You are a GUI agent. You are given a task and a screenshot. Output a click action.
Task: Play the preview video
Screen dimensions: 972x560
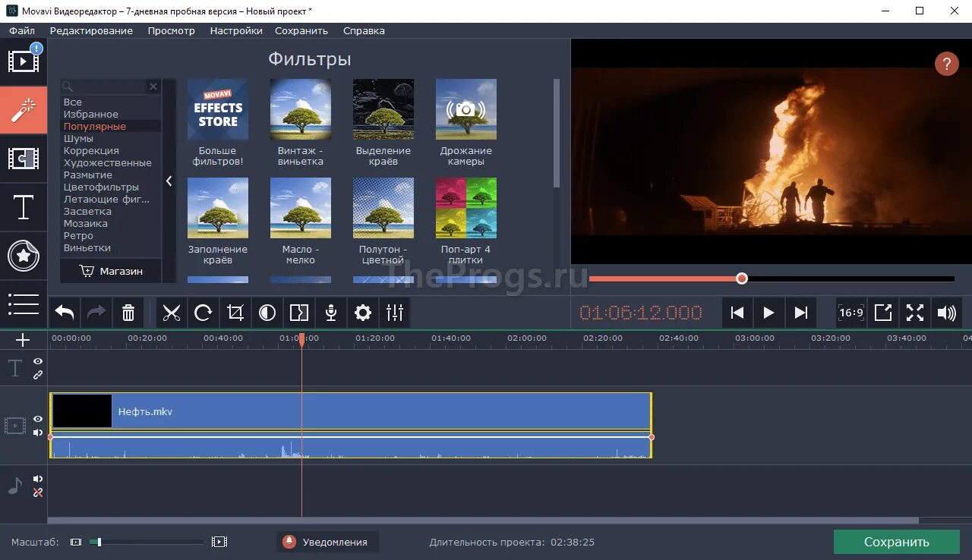coord(768,313)
